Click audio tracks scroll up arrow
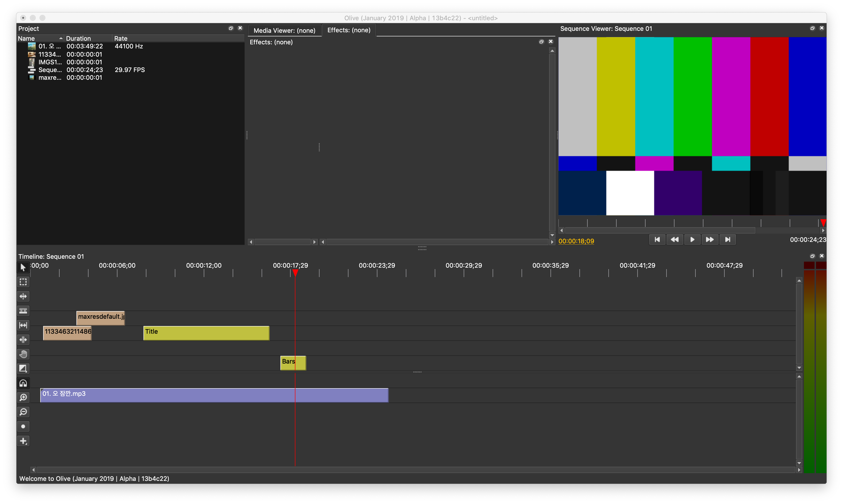The height and width of the screenshot is (504, 843). (800, 377)
